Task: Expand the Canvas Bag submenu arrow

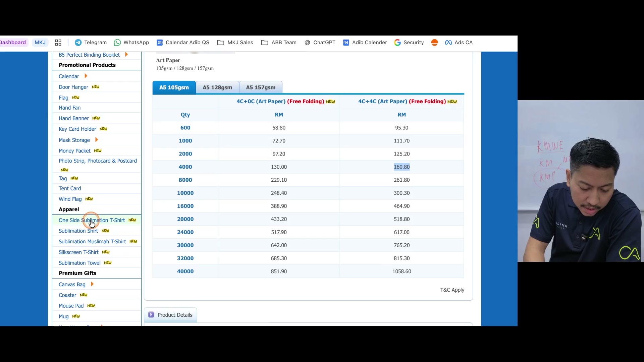Action: point(92,284)
